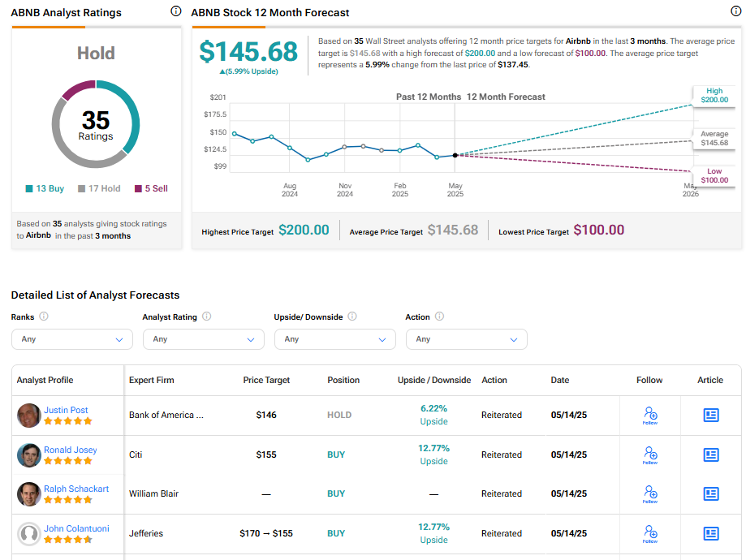Open the Action filter dropdown
746x560 pixels.
tap(466, 339)
